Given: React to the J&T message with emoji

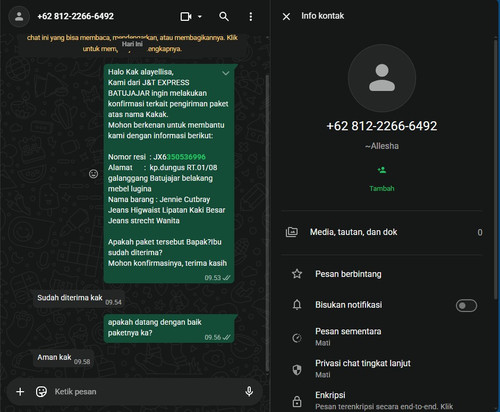Looking at the screenshot, I should point(93,174).
